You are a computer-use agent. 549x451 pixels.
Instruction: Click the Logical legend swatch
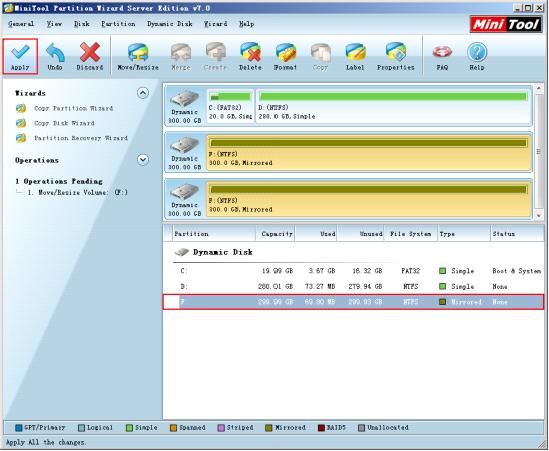coord(82,428)
